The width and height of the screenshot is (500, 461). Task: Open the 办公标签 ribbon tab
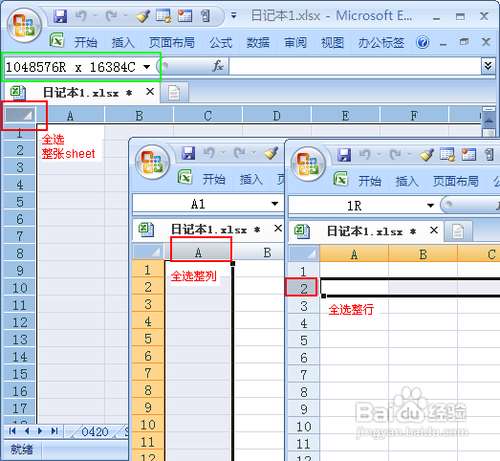pyautogui.click(x=381, y=42)
